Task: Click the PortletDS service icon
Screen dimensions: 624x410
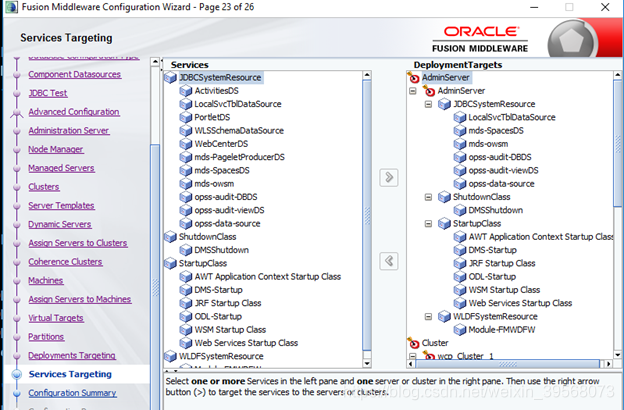Action: coord(186,117)
